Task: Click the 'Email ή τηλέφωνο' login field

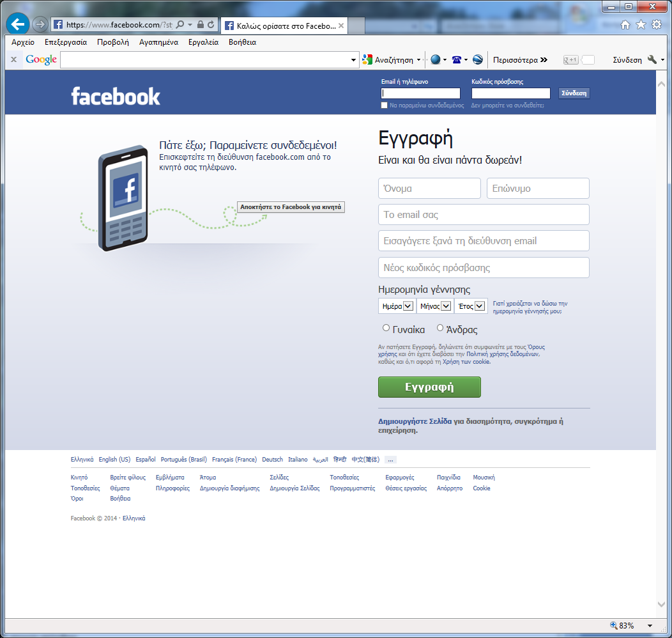Action: click(420, 93)
